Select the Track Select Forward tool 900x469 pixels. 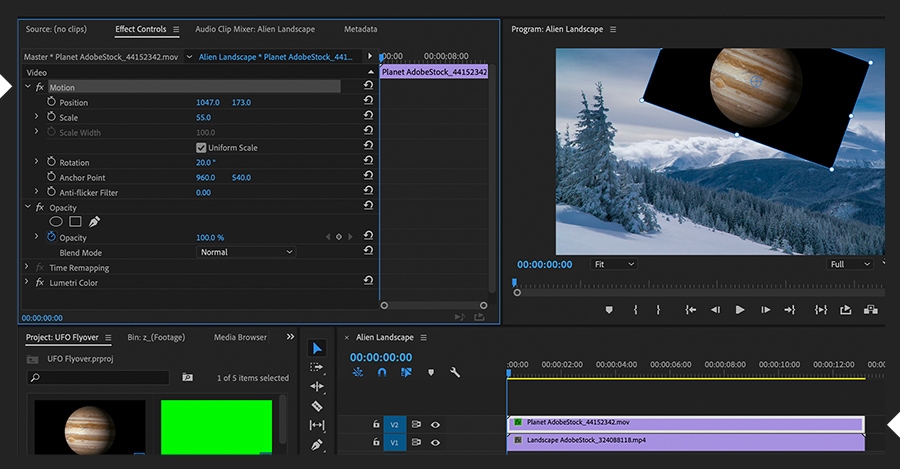tap(317, 367)
